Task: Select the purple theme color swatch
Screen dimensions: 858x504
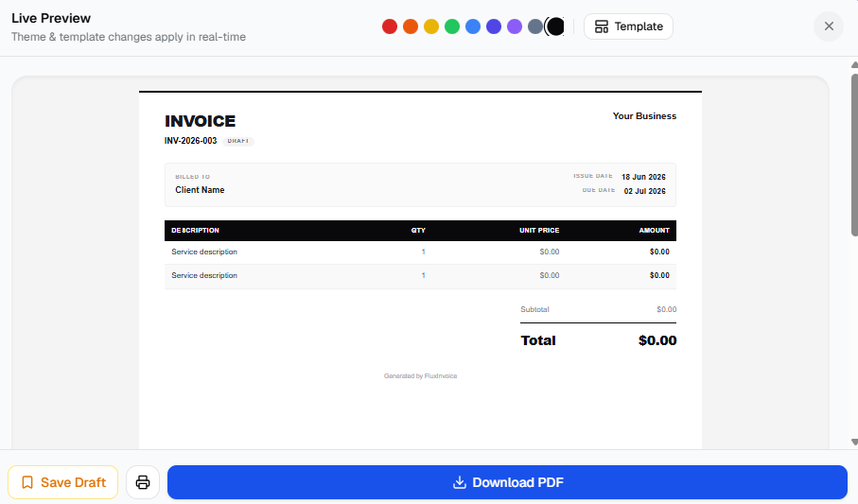Action: click(x=515, y=26)
